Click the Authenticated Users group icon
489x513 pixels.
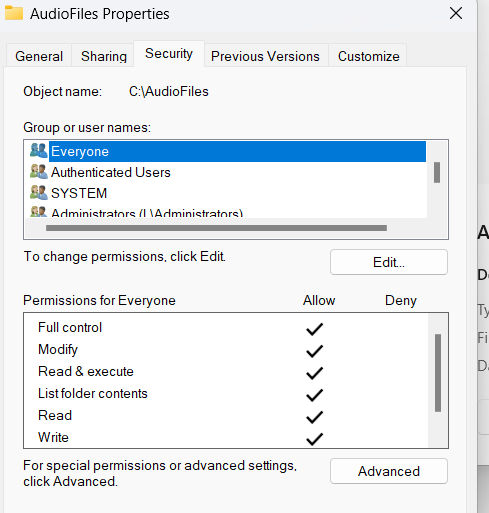[39, 172]
